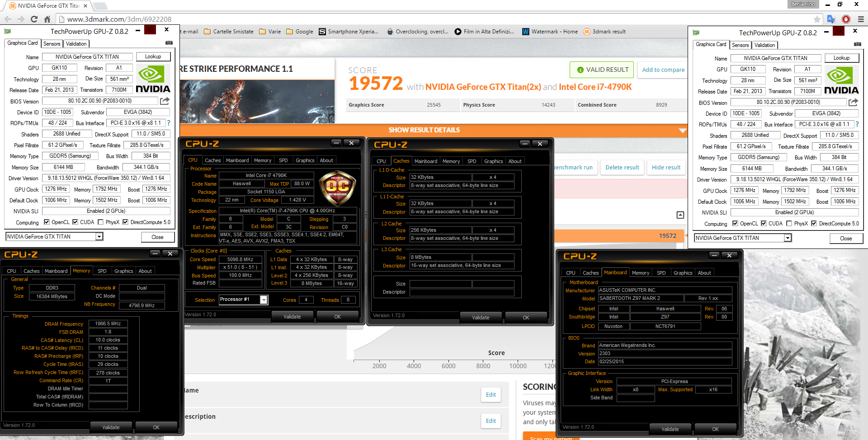Open GPU selector dropdown in left GPU-Z
This screenshot has height=440, width=868.
[99, 237]
